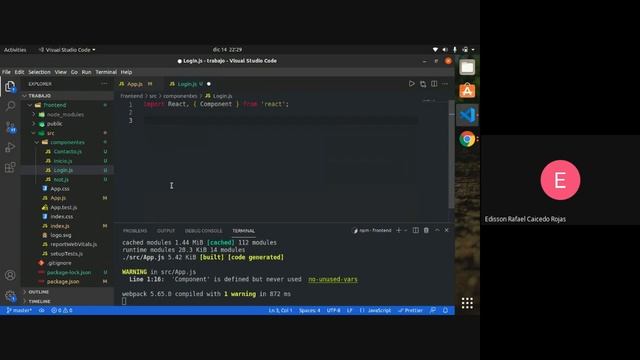Image resolution: width=640 pixels, height=360 pixels.
Task: Run the current file with play icon
Action: 411,84
